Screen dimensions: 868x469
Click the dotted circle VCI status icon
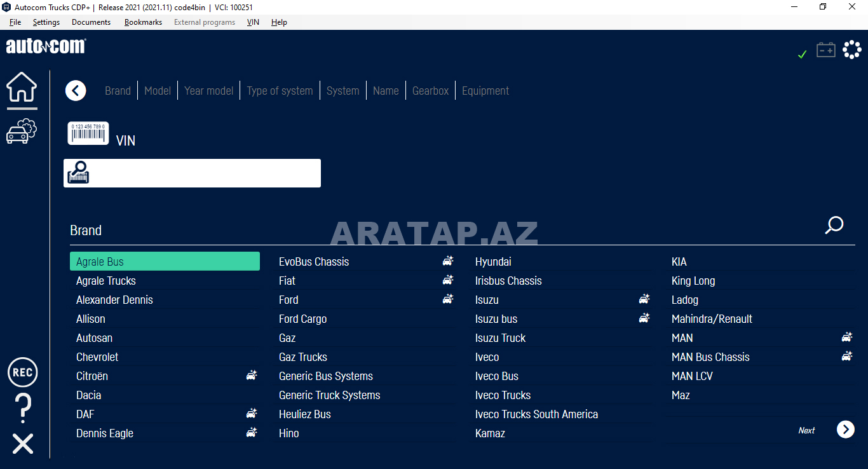[x=851, y=50]
